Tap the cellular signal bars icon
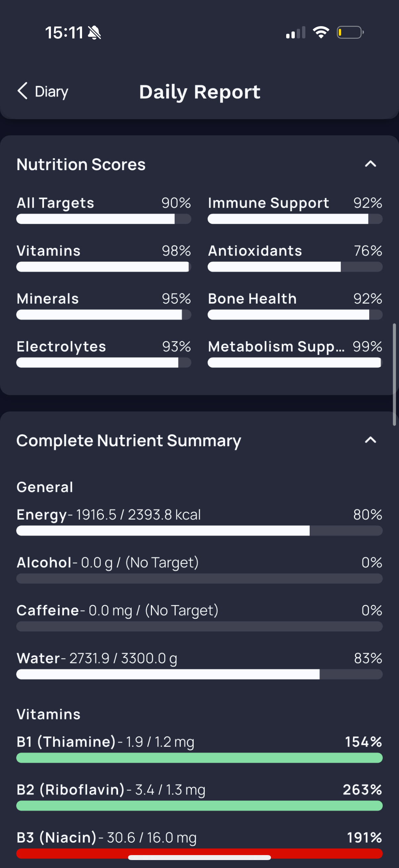The height and width of the screenshot is (868, 399). click(x=296, y=32)
